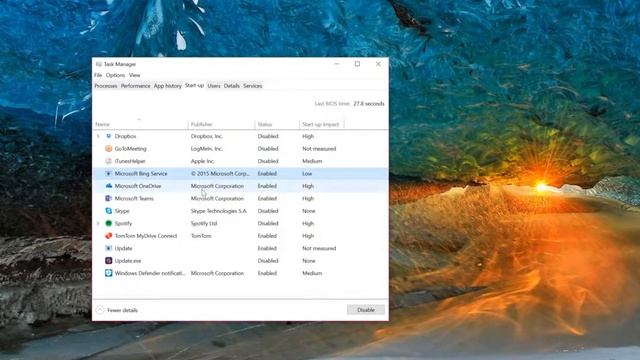Select the Dropbox row name
Screen dimensions: 640x360
(x=125, y=136)
